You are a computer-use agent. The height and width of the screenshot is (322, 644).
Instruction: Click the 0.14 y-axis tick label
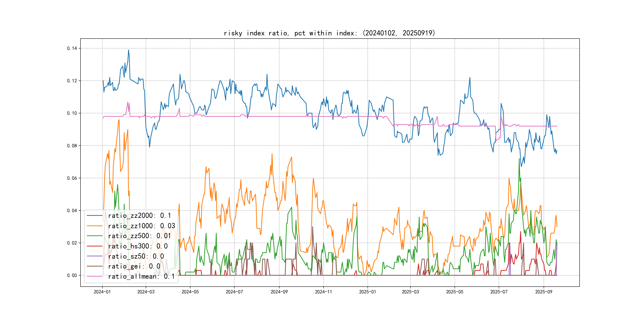tap(72, 48)
